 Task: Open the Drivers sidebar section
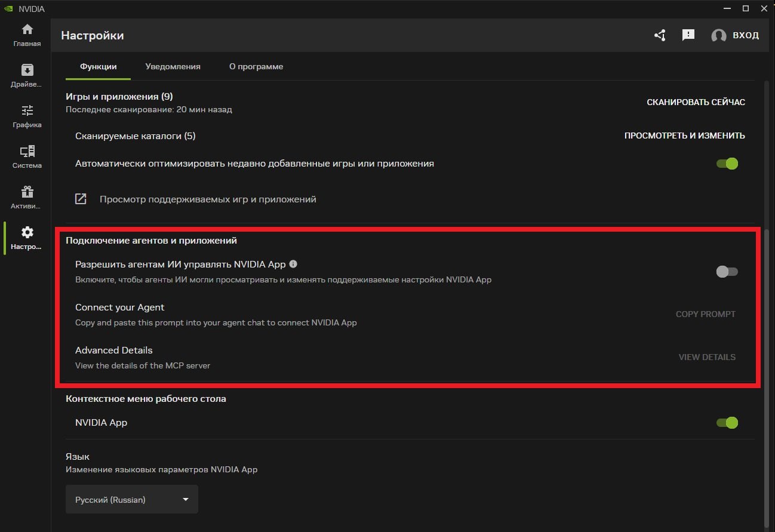(x=27, y=76)
